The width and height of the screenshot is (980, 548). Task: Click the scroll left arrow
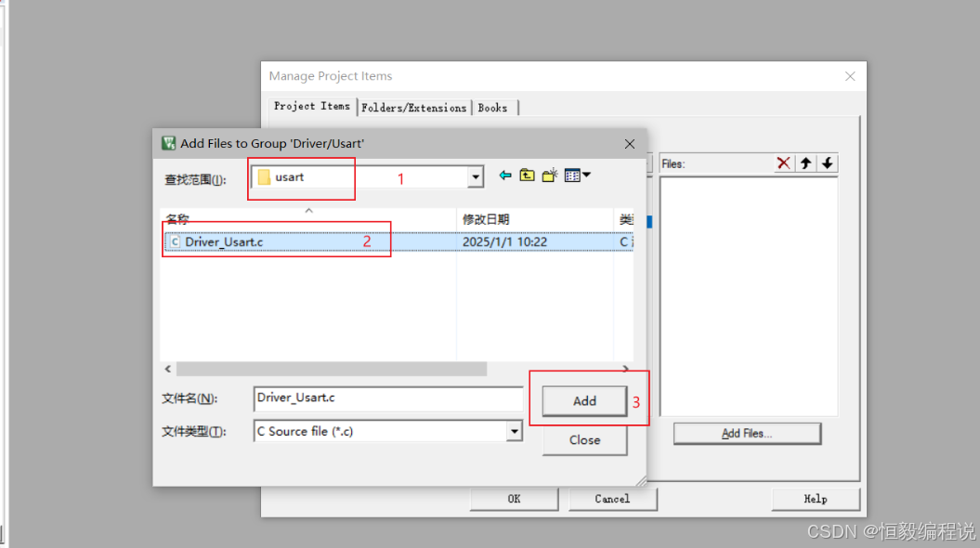pos(168,370)
